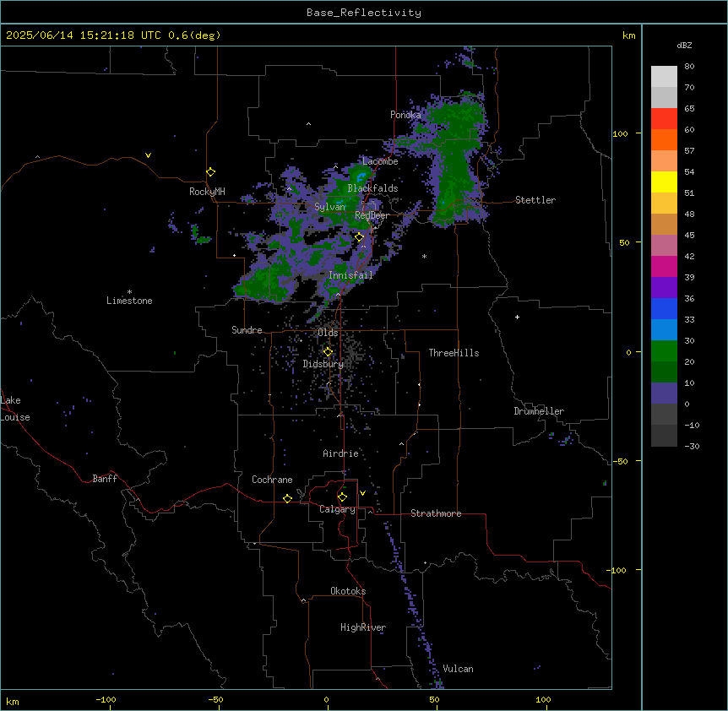Viewport: 728px width, 711px height.
Task: Select the bright green 30-20 dBZ swatch
Action: click(x=664, y=351)
